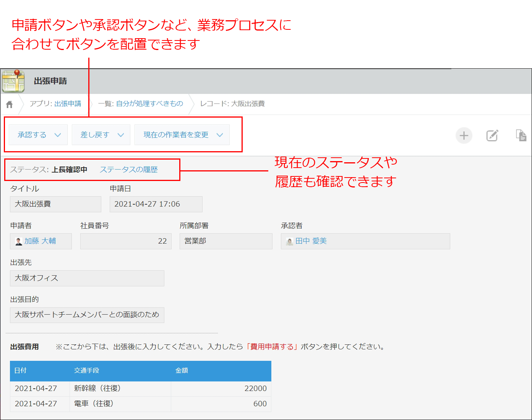Open the アプリ: 出張申請 breadcrumb link

pos(67,104)
